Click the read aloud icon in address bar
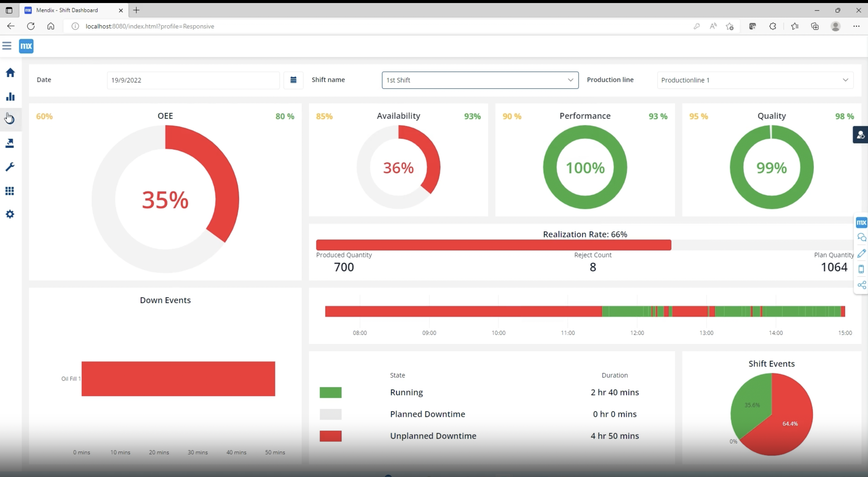 coord(713,26)
